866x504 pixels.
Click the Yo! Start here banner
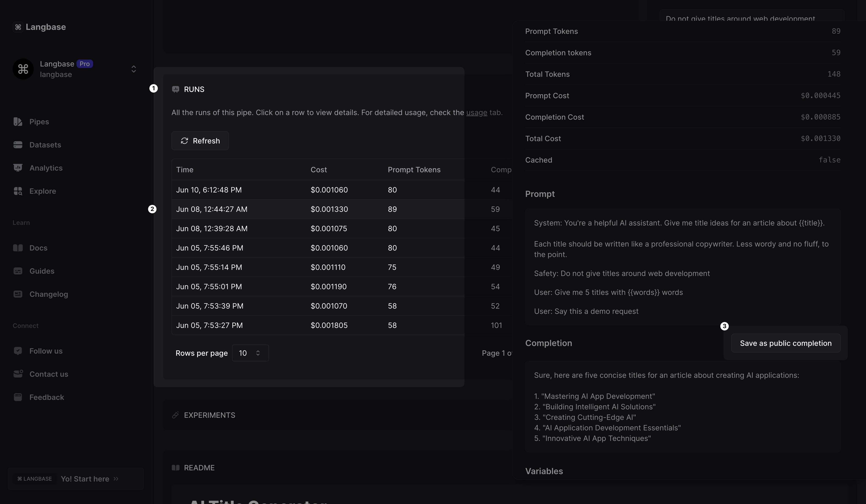coord(76,479)
